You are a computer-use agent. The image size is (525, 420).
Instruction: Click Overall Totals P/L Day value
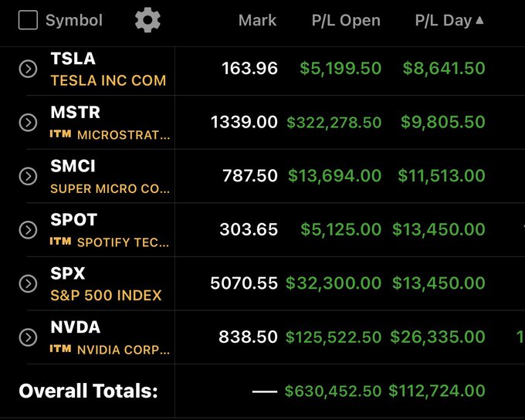pos(437,391)
